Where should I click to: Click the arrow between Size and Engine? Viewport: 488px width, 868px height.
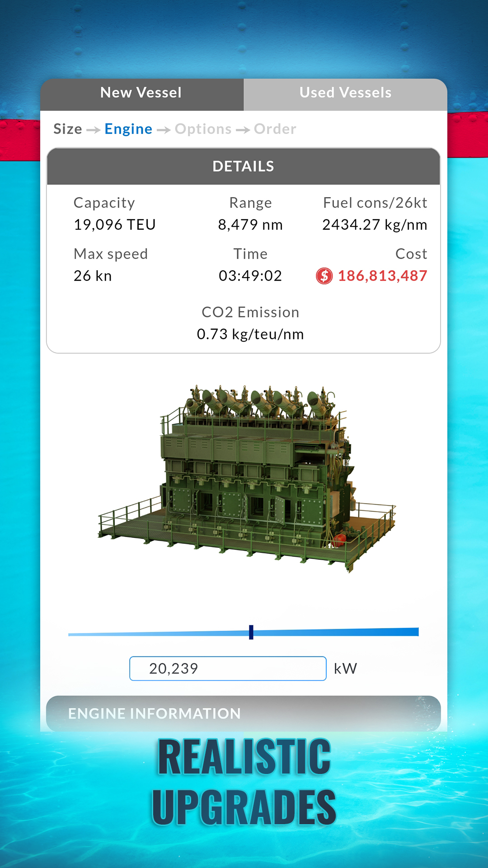(x=93, y=130)
